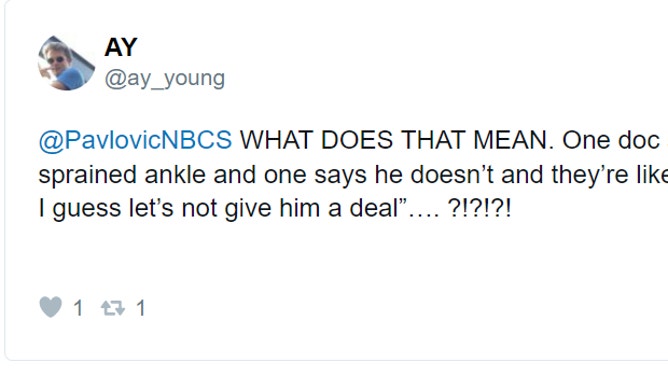View the like count next to the heart

pyautogui.click(x=78, y=308)
